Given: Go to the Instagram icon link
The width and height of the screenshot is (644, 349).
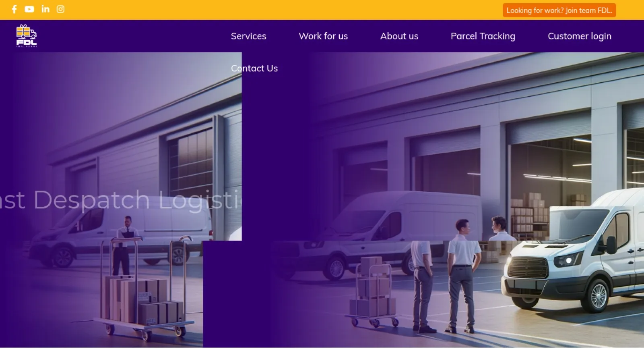Looking at the screenshot, I should coord(60,9).
